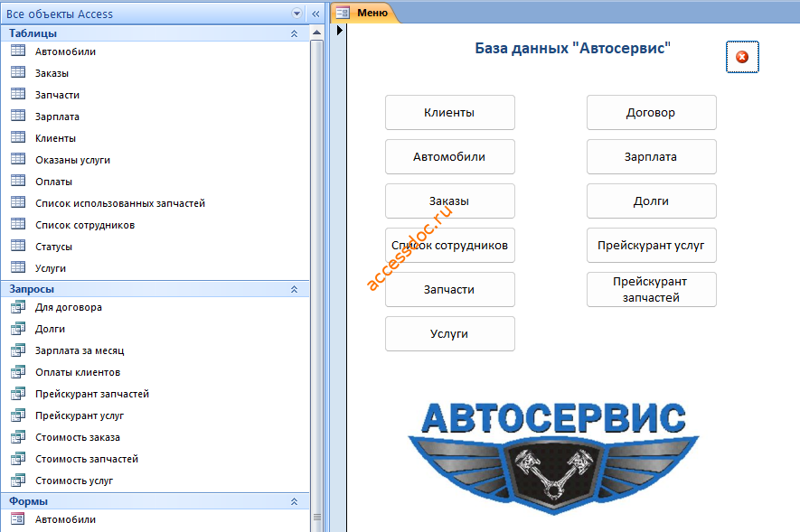
Task: Click form icon beside Автомобили under Формы
Action: (x=18, y=518)
